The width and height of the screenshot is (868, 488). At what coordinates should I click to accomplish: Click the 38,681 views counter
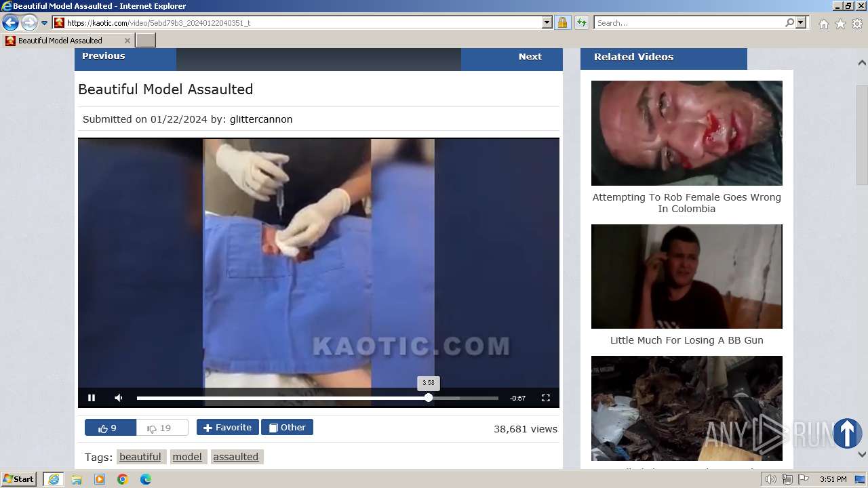[x=526, y=429]
